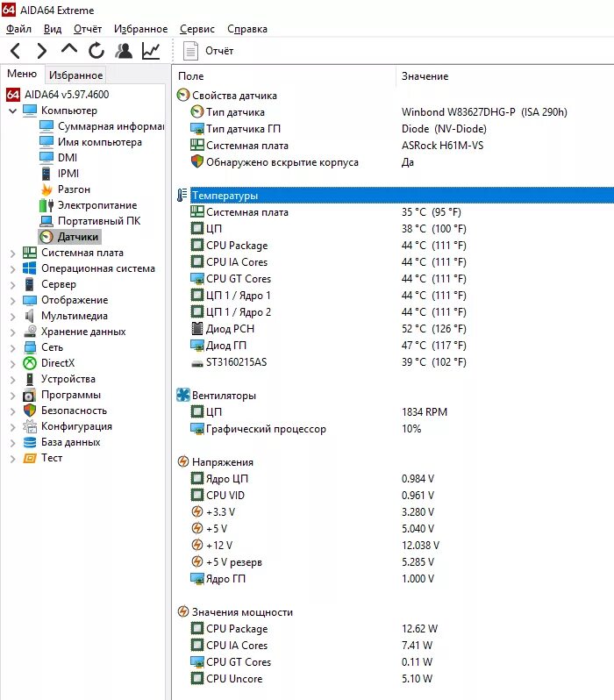Click the DMI tree item icon

(46, 158)
